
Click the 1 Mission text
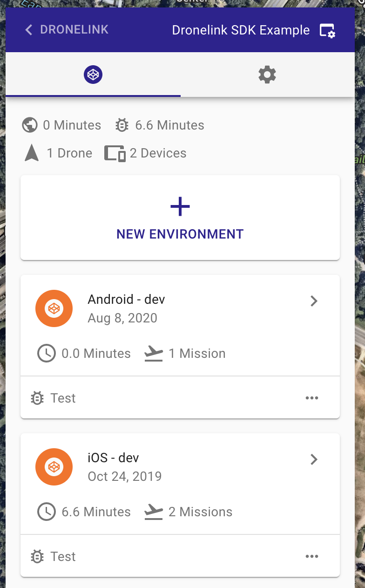(x=197, y=354)
